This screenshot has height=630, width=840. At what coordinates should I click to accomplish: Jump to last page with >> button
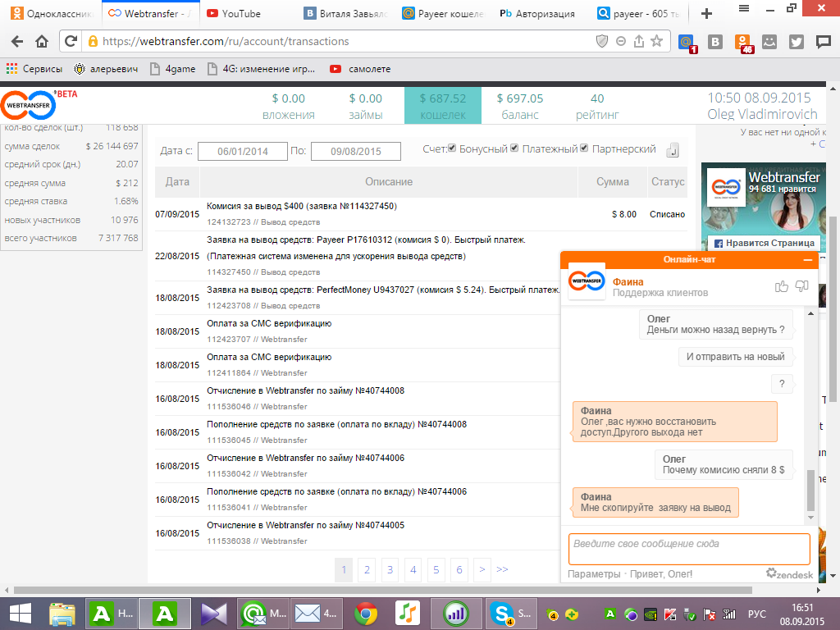pyautogui.click(x=502, y=569)
